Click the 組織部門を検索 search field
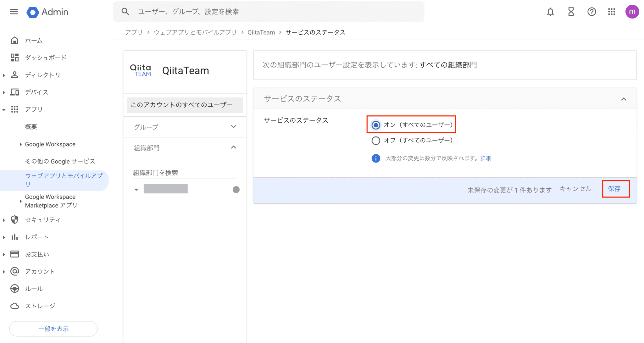644x343 pixels. (184, 173)
